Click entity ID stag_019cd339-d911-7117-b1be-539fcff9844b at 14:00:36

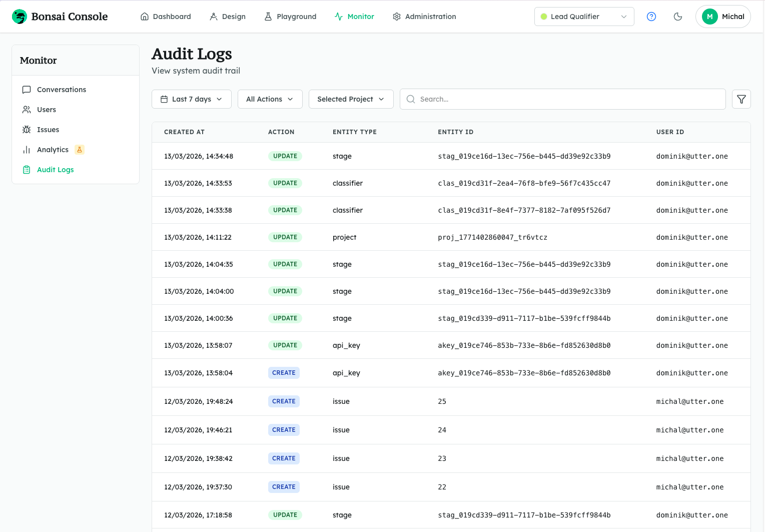524,318
